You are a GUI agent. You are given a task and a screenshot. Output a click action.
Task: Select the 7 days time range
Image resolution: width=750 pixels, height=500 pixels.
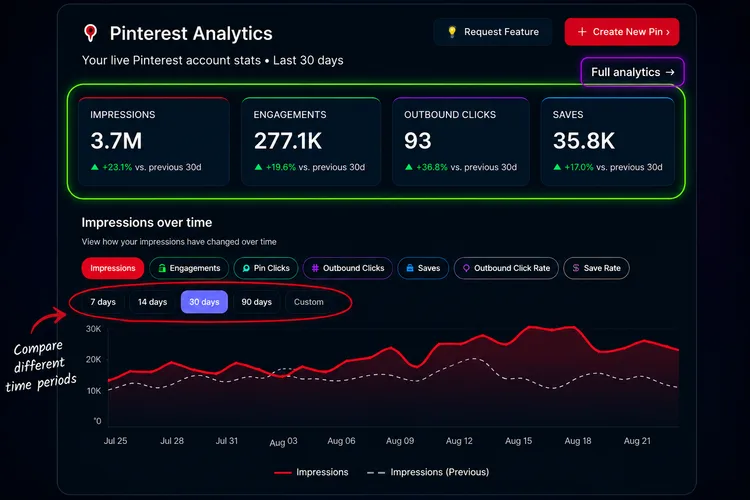coord(103,302)
